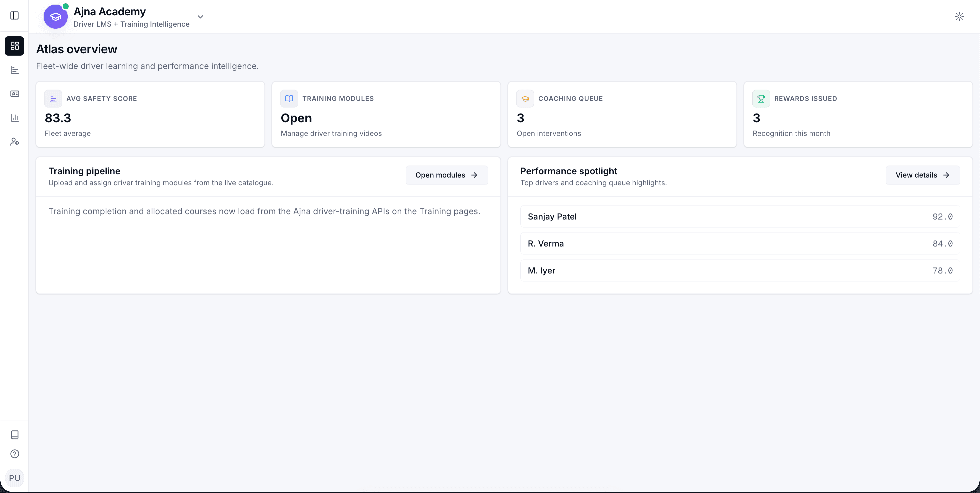
Task: Open the ID card sidebar icon
Action: pyautogui.click(x=14, y=94)
